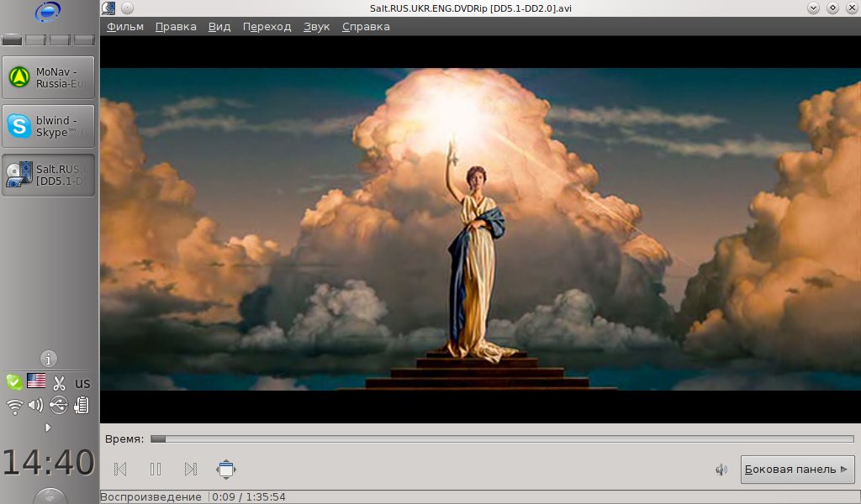Click on the Время seek slider
861x504 pixels.
[501, 438]
